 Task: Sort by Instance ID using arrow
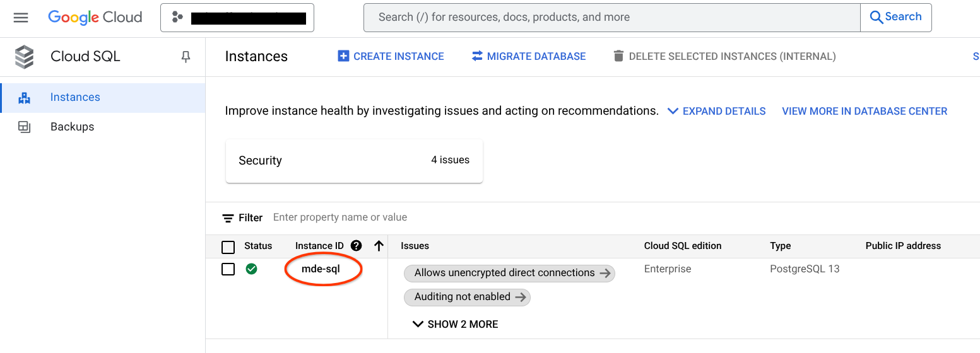coord(379,246)
